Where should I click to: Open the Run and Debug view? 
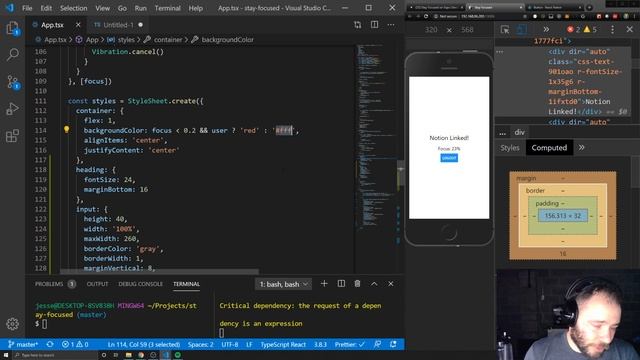pyautogui.click(x=12, y=109)
